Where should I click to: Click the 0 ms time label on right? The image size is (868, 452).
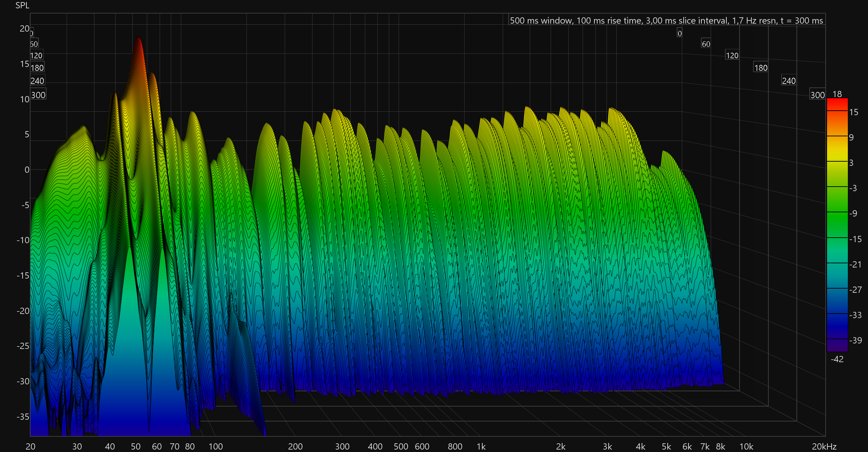pyautogui.click(x=679, y=34)
